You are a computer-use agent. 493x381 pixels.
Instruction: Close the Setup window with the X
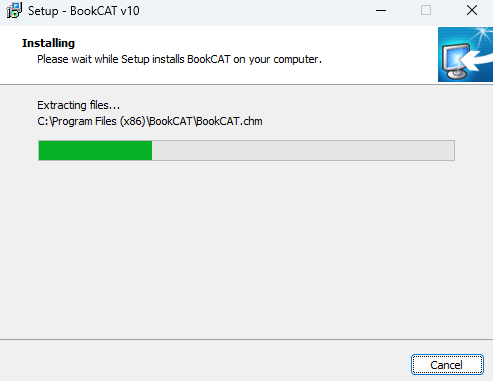click(472, 11)
